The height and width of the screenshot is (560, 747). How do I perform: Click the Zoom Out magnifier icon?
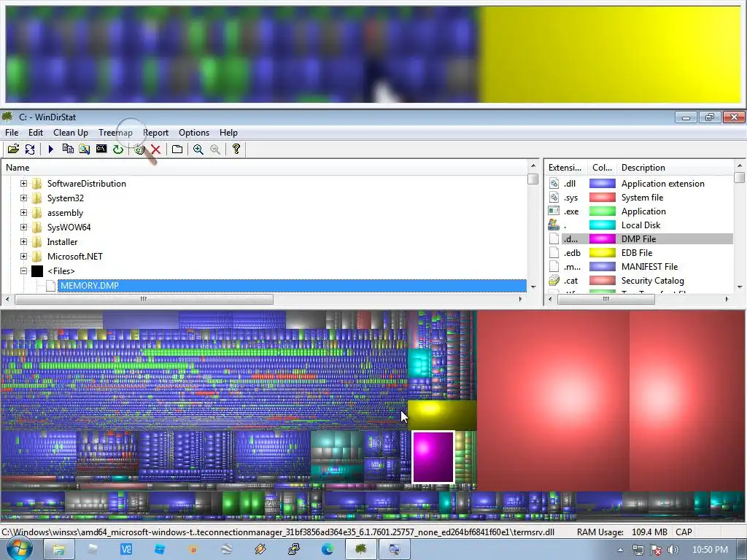(215, 149)
